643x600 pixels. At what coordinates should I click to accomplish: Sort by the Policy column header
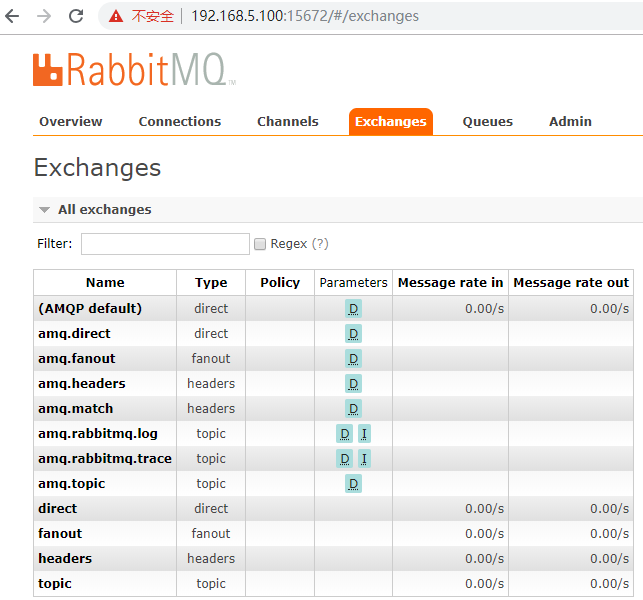pos(280,283)
